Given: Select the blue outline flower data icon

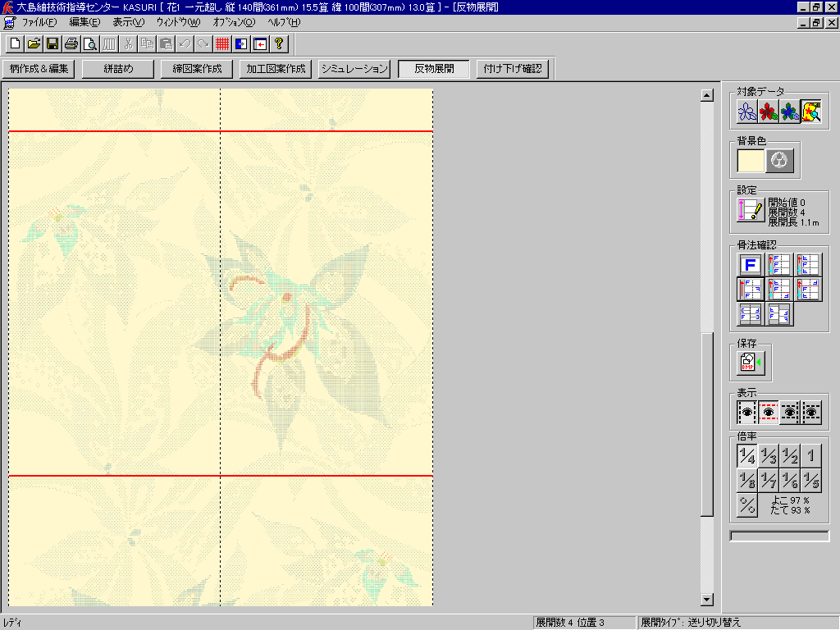Looking at the screenshot, I should click(x=747, y=112).
